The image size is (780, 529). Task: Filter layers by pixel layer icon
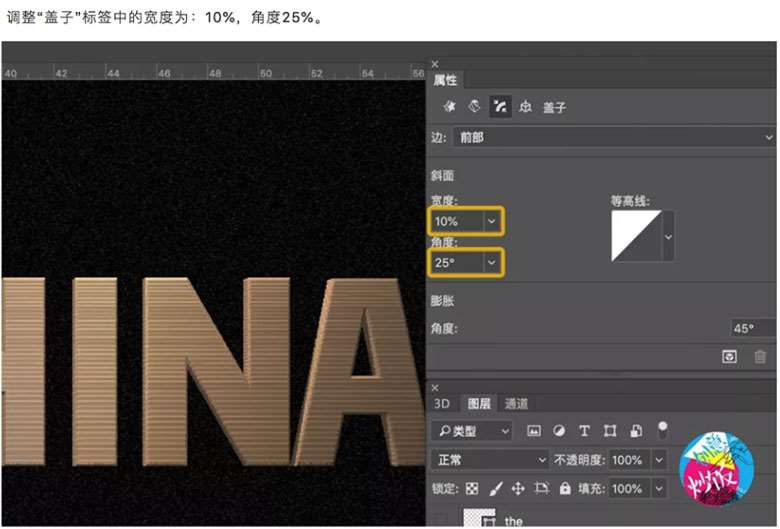click(x=534, y=431)
